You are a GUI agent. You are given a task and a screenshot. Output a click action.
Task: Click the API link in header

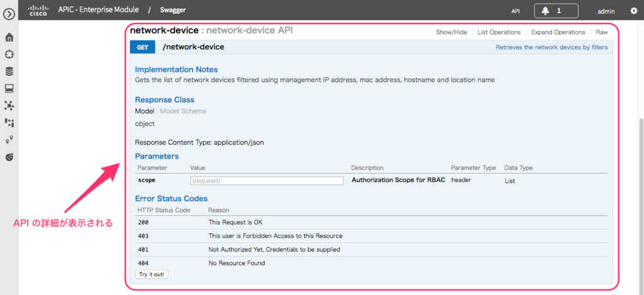pyautogui.click(x=516, y=11)
